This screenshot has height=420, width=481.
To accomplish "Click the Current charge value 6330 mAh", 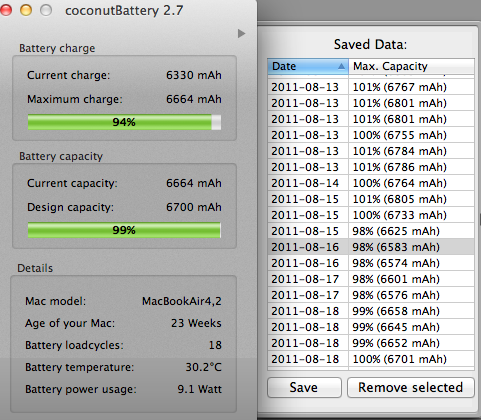I will click(x=194, y=75).
